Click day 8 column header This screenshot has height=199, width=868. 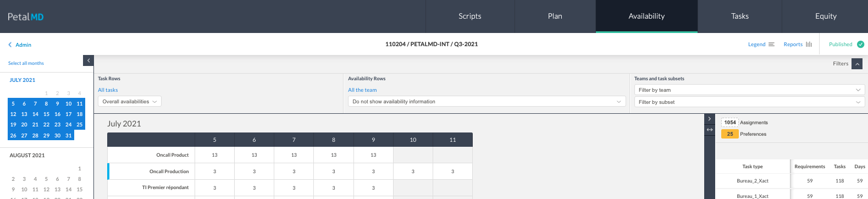[x=334, y=140]
